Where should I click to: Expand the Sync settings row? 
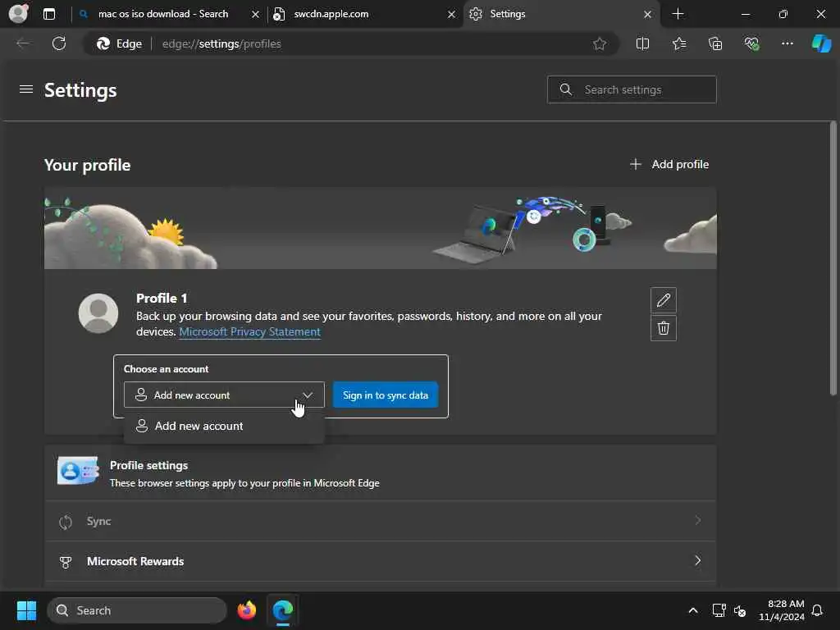click(381, 521)
